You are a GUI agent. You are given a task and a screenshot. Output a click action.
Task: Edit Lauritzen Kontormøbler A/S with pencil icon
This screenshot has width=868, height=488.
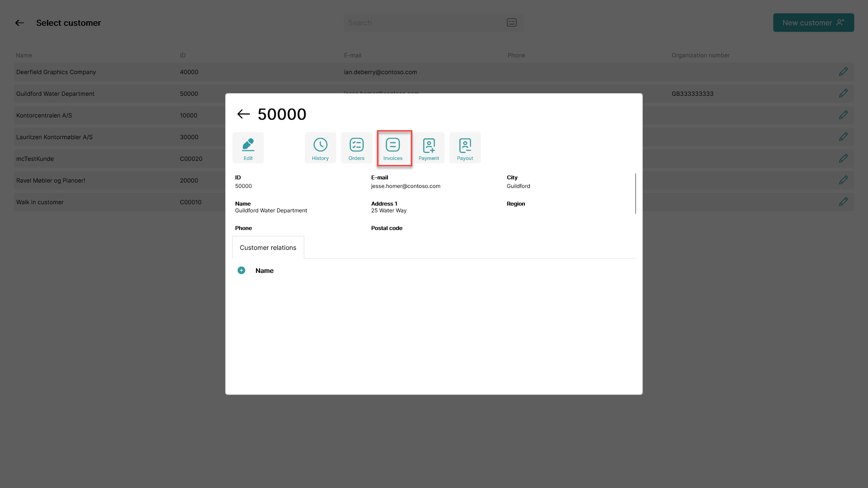click(x=843, y=137)
